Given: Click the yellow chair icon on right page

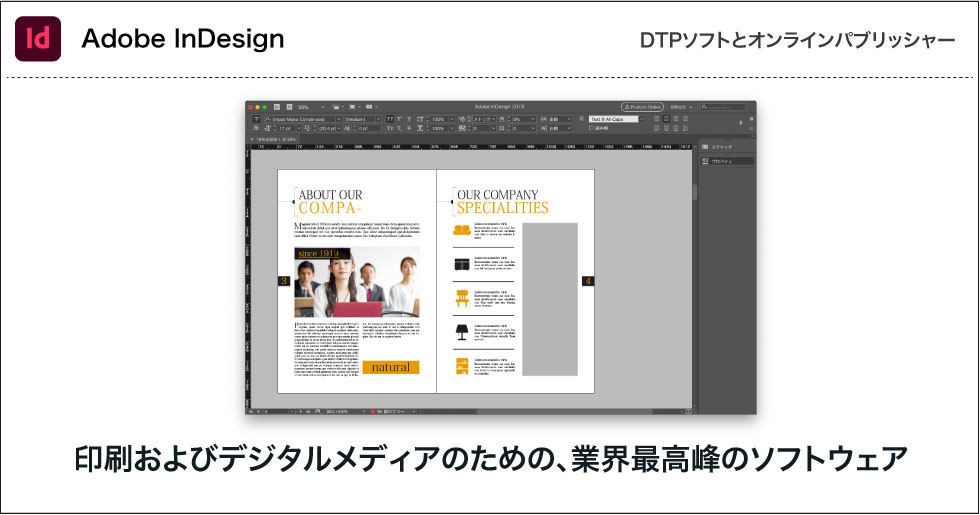Looking at the screenshot, I should click(x=462, y=299).
